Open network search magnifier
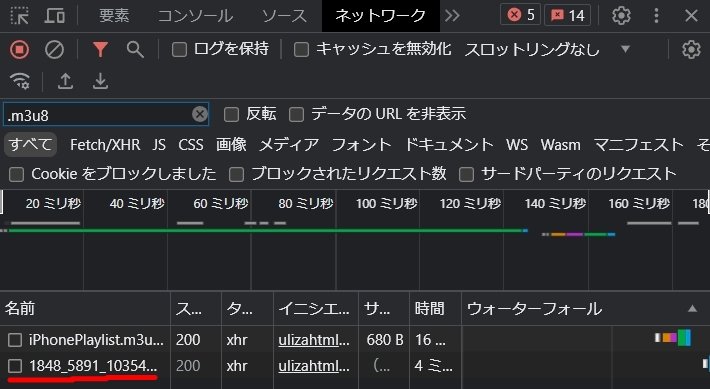Screen dimensions: 710x389 135,49
